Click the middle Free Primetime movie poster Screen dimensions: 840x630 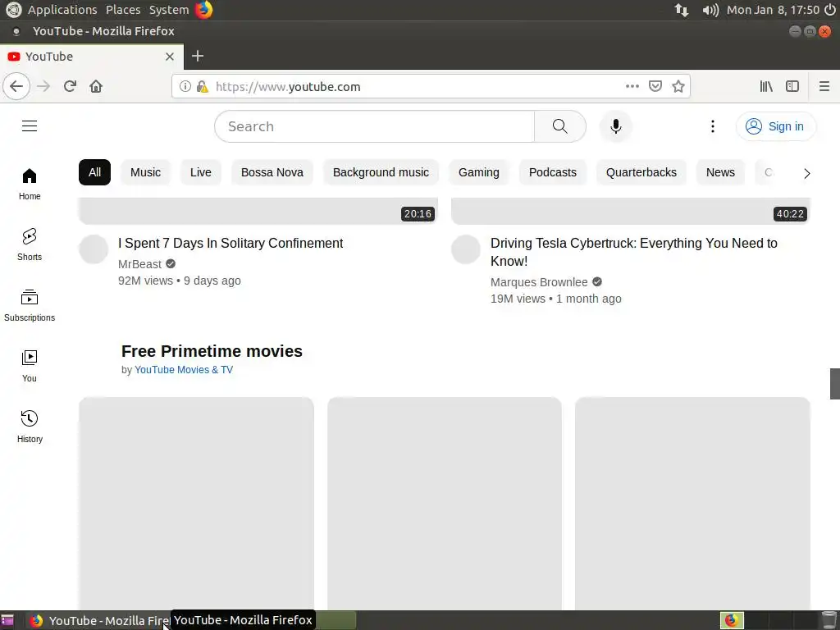(445, 504)
